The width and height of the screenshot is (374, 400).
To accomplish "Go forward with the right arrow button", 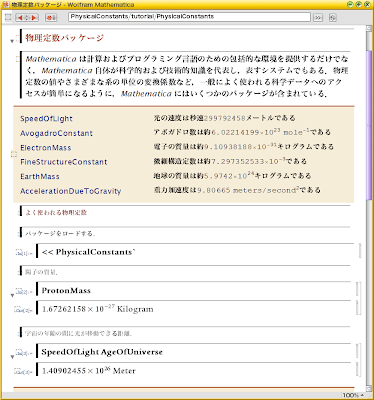I will point(34,17).
